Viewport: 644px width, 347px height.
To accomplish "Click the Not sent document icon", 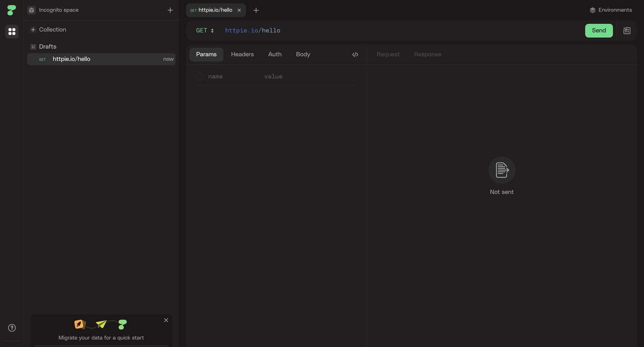I will 502,170.
